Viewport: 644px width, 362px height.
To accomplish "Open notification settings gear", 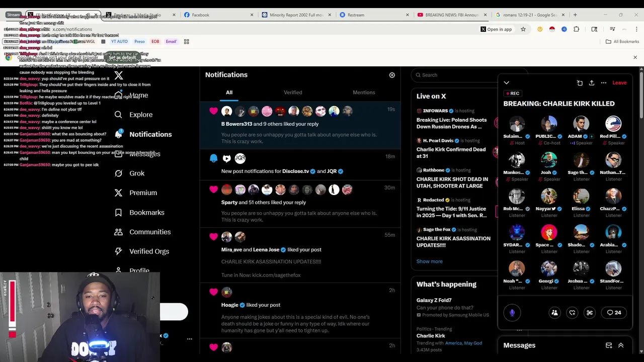I will 392,75.
